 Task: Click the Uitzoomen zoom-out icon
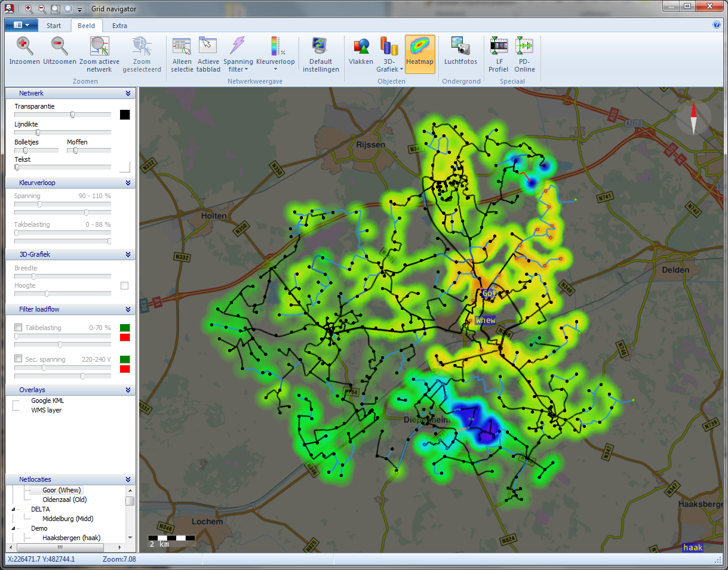pos(59,47)
